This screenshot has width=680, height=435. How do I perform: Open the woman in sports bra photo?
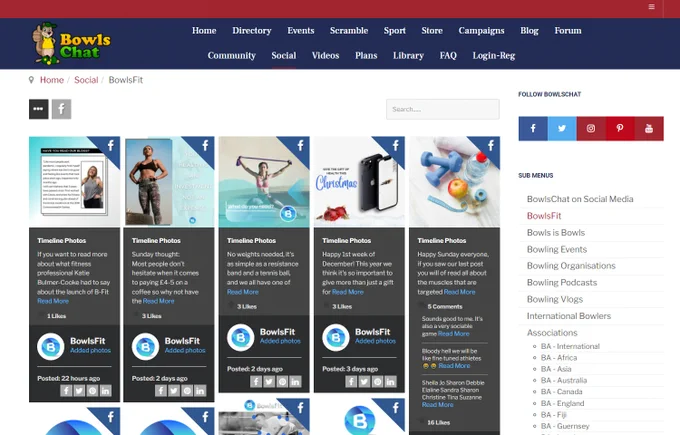pyautogui.click(x=169, y=182)
